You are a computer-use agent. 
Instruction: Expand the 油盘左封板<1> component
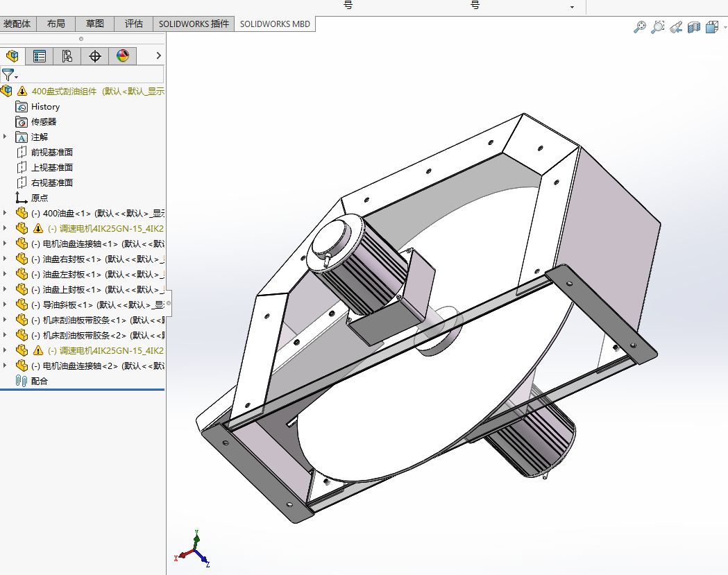tap(5, 274)
